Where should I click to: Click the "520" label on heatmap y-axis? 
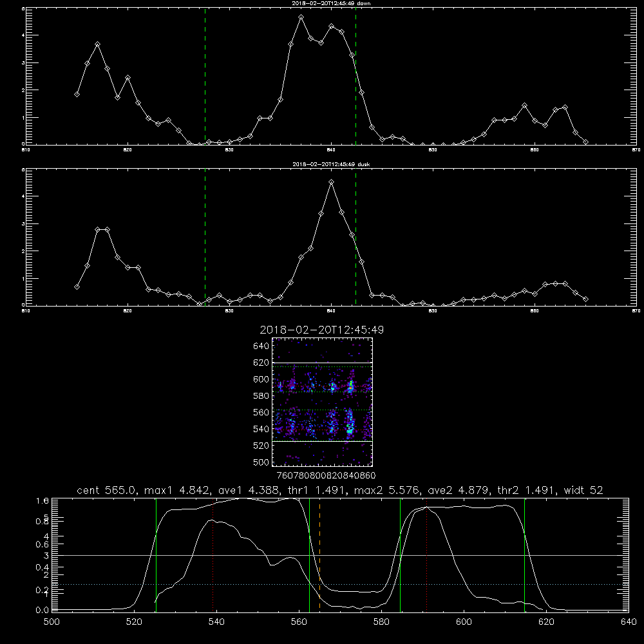pos(261,446)
